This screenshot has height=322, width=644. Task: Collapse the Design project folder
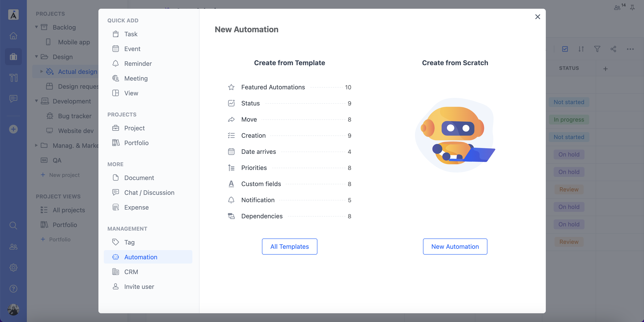tap(36, 57)
